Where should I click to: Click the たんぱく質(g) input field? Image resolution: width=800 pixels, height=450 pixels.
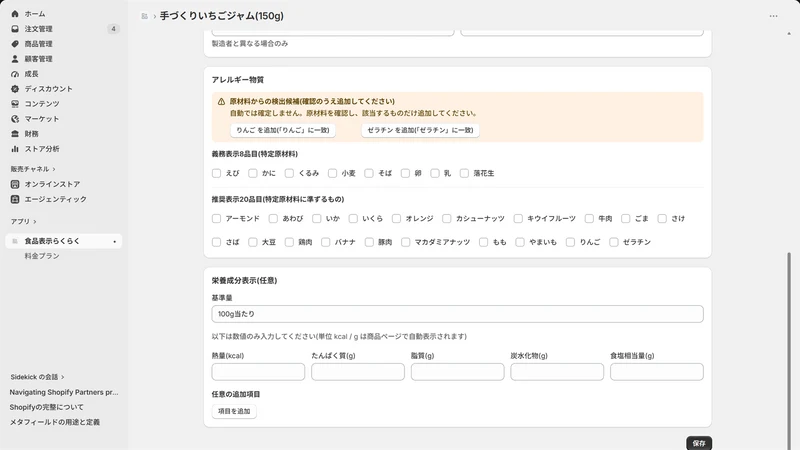[x=358, y=372]
